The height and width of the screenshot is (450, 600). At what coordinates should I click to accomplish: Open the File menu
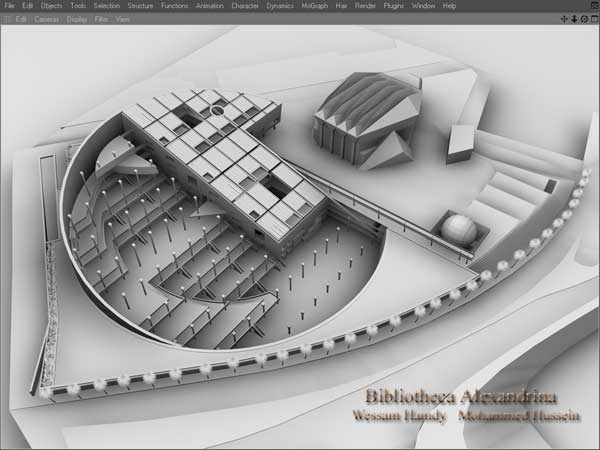coord(9,6)
